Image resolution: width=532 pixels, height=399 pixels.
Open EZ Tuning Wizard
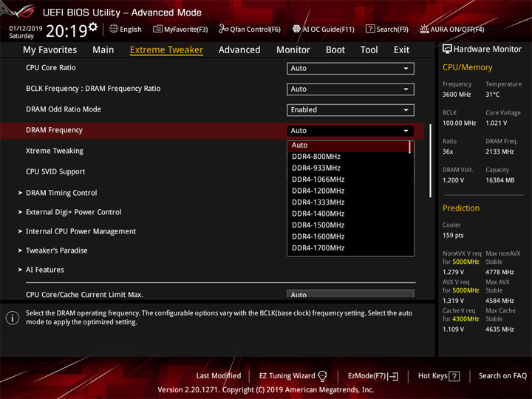tap(293, 376)
